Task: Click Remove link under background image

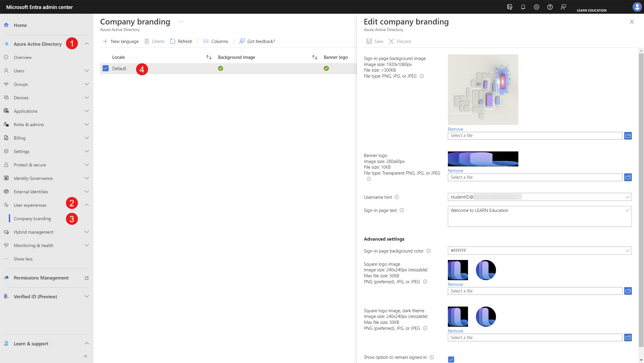Action: point(455,129)
